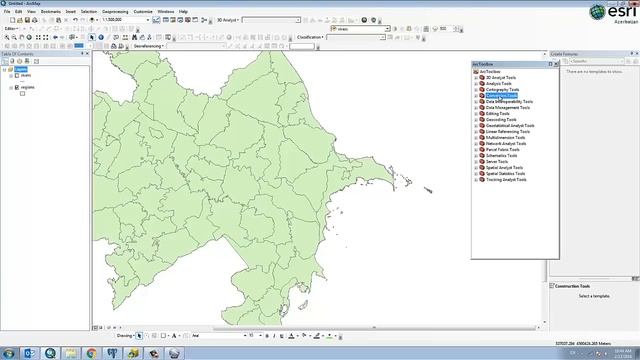Open the 3D Analyst layer dropdown
This screenshot has height=360, width=640.
[x=298, y=20]
